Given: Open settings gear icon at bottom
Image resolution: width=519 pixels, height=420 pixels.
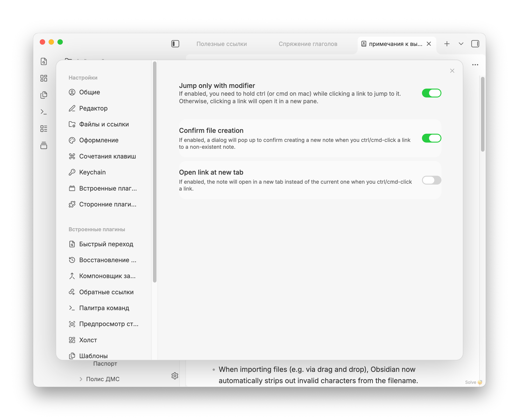Looking at the screenshot, I should (175, 376).
